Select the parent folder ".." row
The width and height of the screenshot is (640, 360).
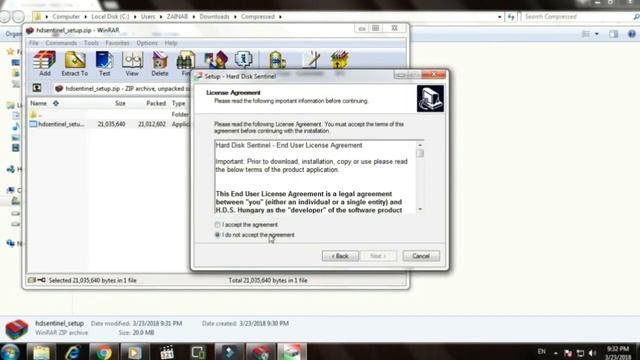109,114
